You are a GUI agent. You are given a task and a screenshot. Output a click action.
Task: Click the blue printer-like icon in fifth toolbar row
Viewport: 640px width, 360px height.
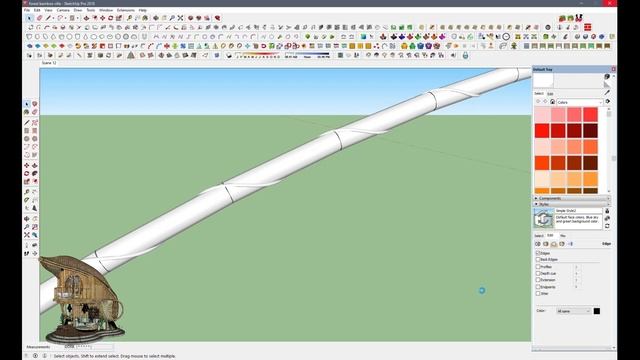click(x=465, y=55)
